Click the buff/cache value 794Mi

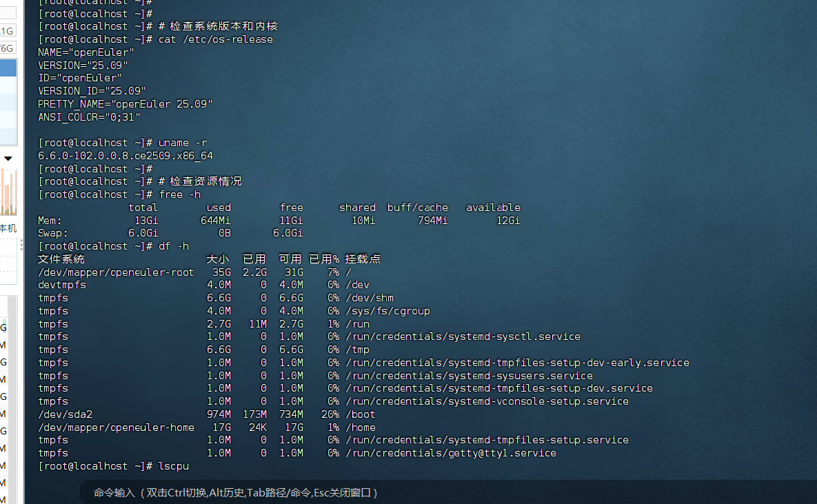[x=432, y=221]
